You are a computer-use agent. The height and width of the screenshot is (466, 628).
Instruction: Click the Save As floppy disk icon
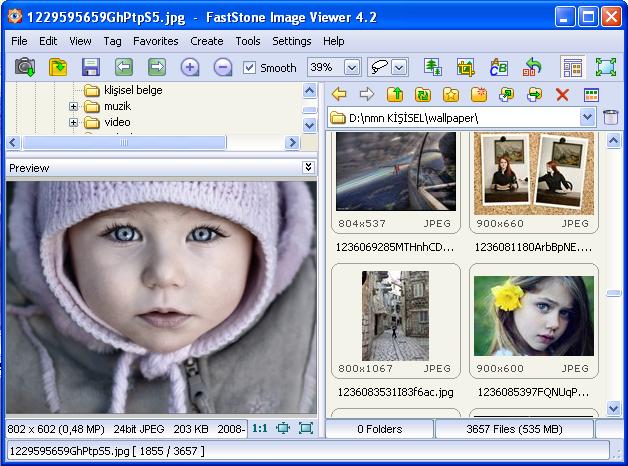coord(91,67)
